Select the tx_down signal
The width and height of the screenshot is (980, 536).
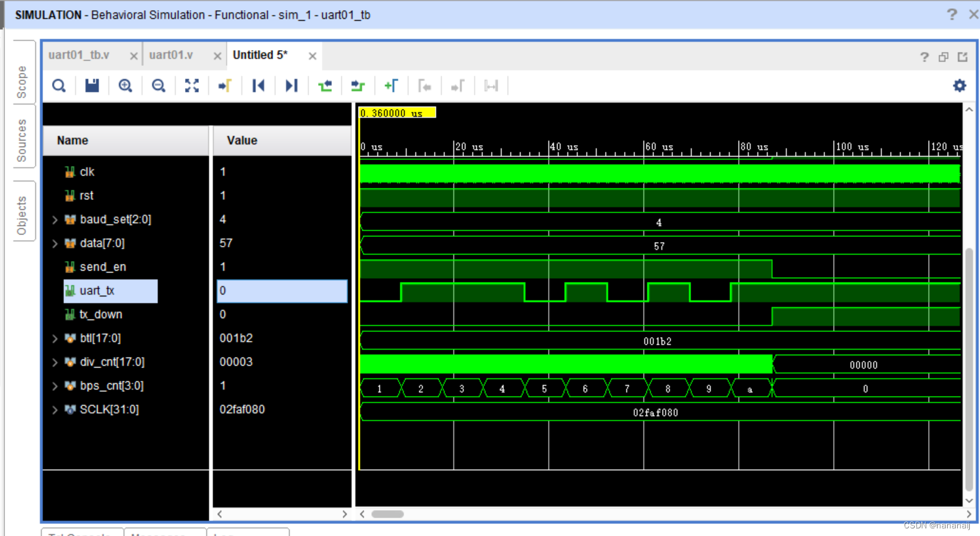point(101,314)
